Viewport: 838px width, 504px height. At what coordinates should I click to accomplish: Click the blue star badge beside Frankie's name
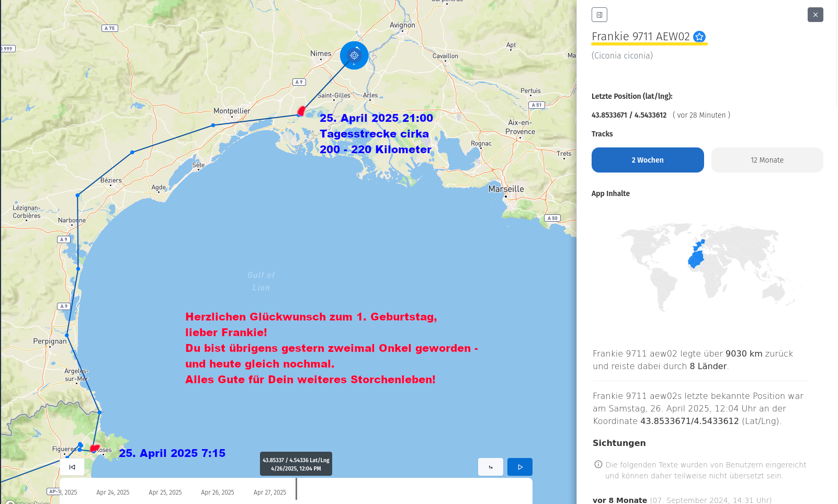[699, 37]
